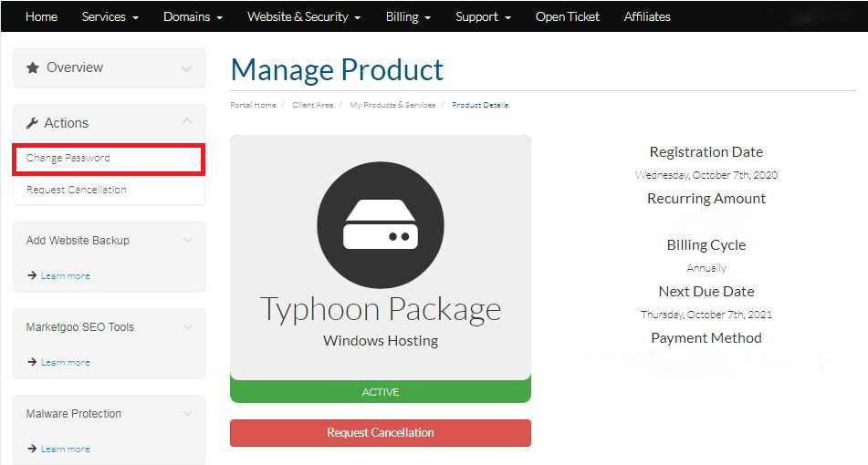
Task: Expand the Overview panel chevron
Action: coord(187,68)
